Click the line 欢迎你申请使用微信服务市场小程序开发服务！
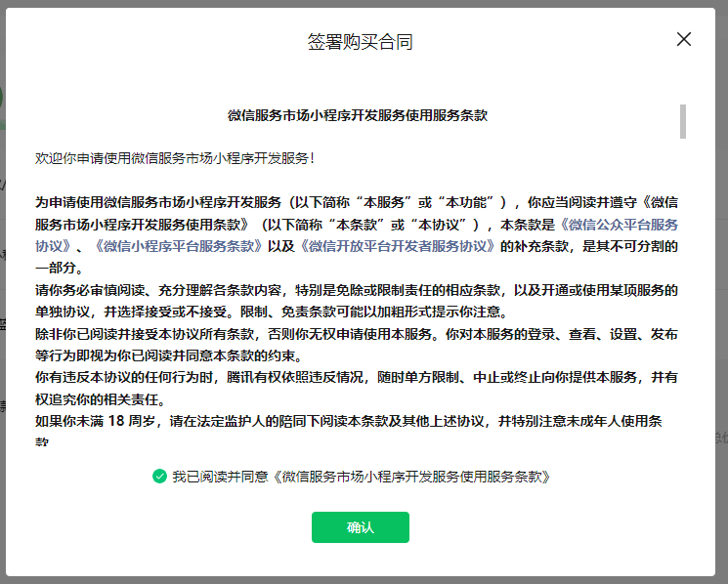 click(x=175, y=158)
